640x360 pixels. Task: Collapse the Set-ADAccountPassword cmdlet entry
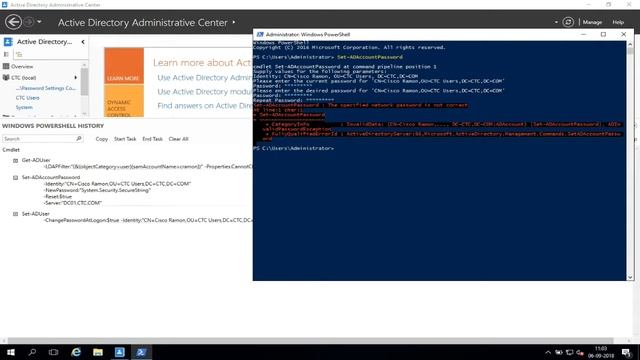click(x=16, y=178)
